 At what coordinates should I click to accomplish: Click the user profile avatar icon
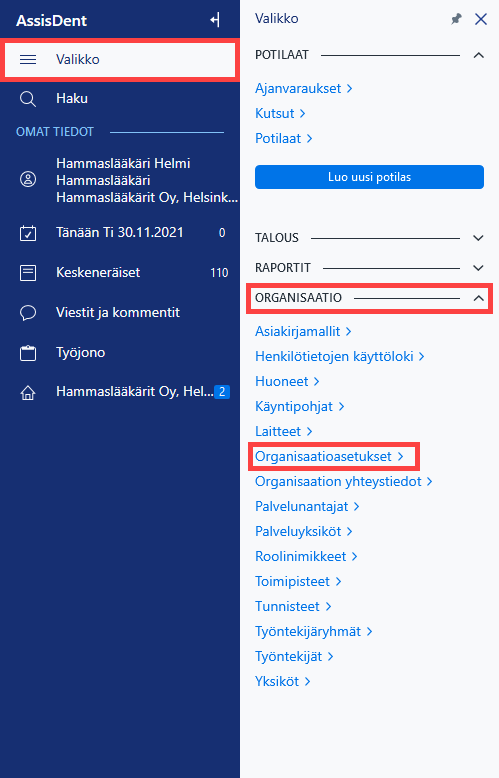tap(28, 179)
